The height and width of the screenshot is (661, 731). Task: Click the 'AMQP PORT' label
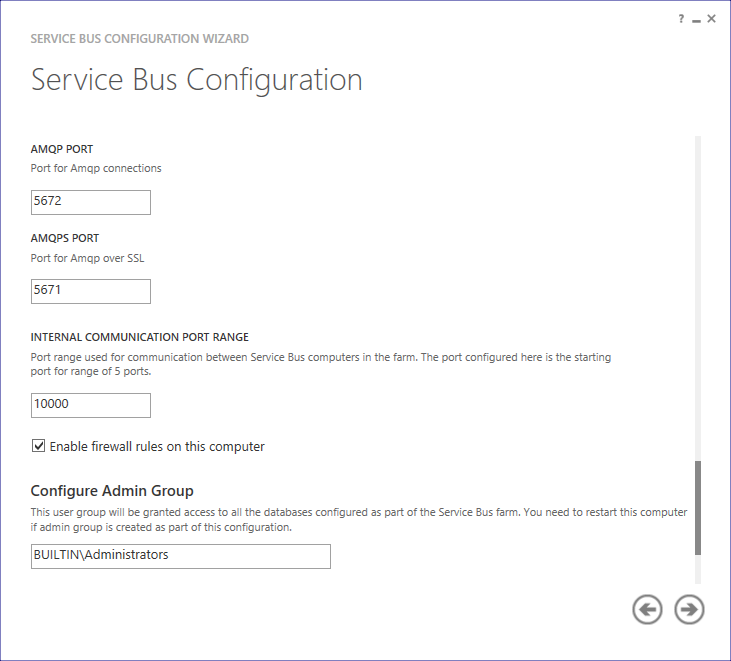(x=62, y=149)
